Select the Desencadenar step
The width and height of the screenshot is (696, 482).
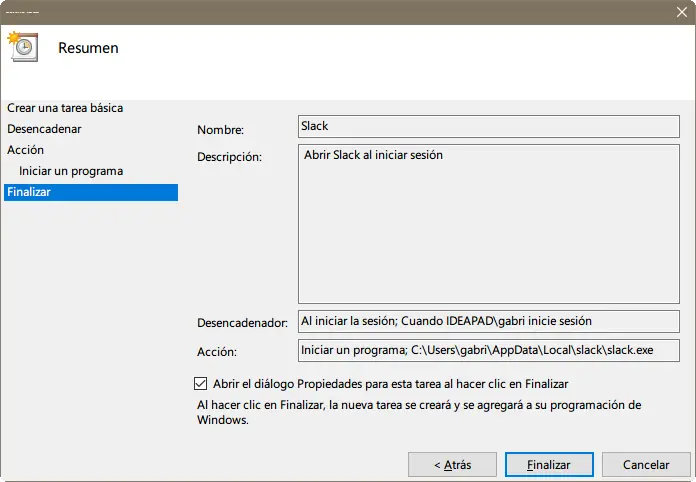(x=44, y=129)
